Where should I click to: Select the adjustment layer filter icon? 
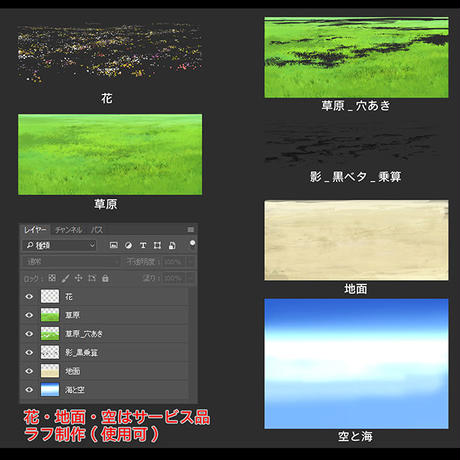(x=128, y=245)
